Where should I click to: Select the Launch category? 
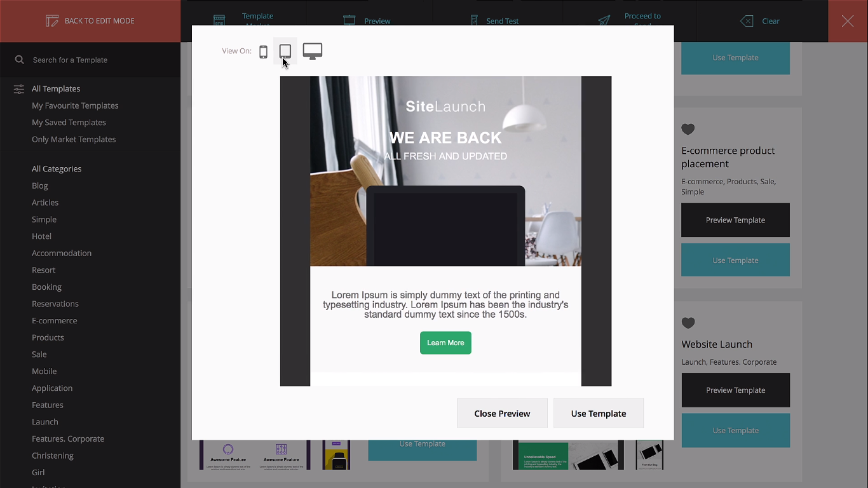click(x=45, y=422)
